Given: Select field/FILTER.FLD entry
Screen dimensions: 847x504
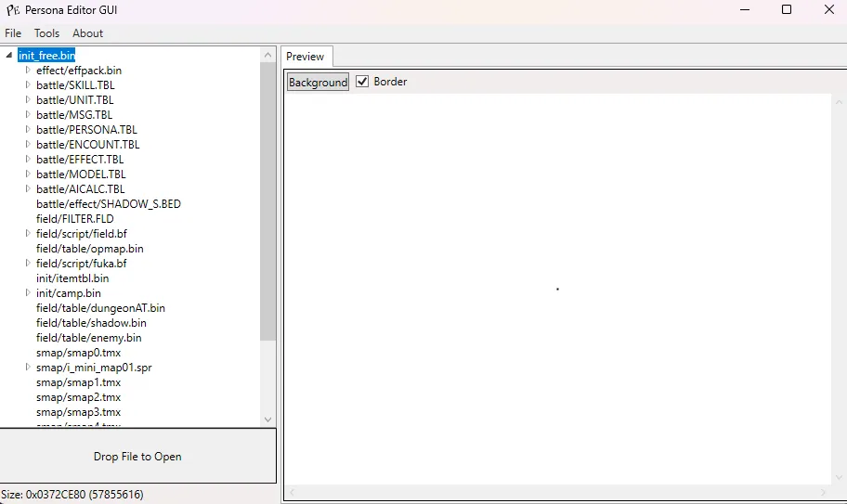Looking at the screenshot, I should [x=74, y=218].
